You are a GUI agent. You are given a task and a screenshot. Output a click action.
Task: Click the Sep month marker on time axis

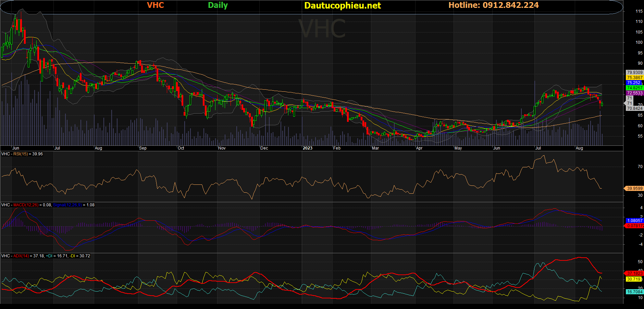[x=143, y=148]
